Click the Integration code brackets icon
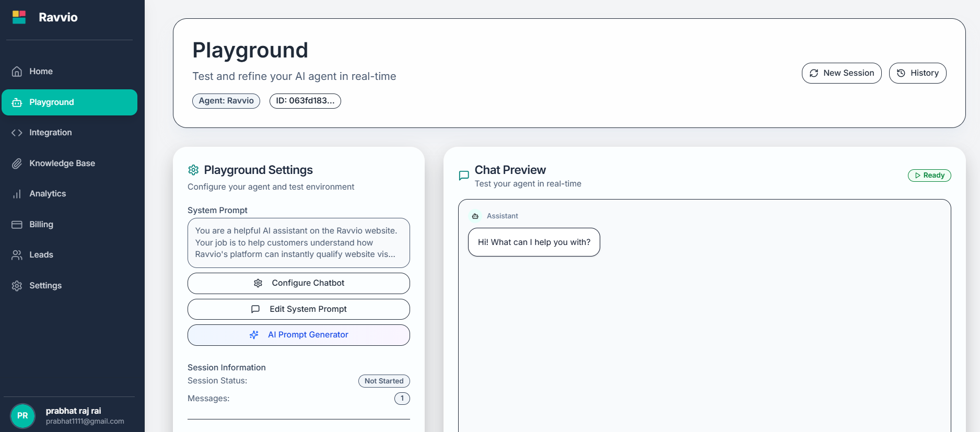980x432 pixels. click(x=16, y=132)
